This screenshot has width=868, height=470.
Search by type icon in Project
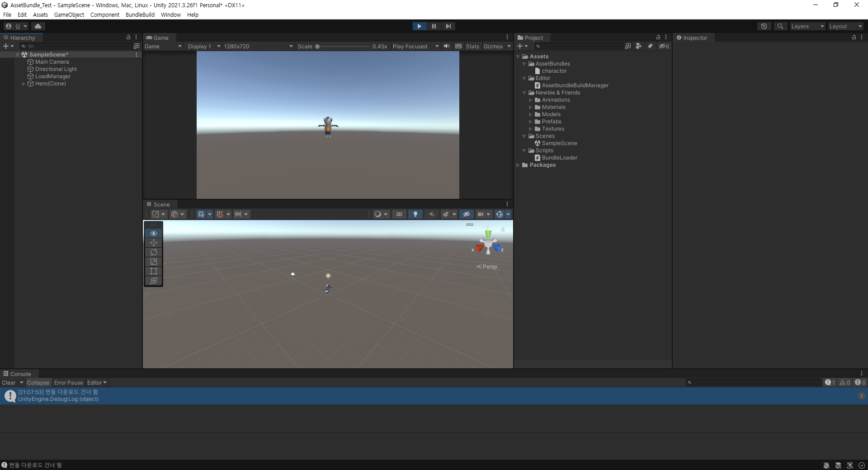pos(638,46)
